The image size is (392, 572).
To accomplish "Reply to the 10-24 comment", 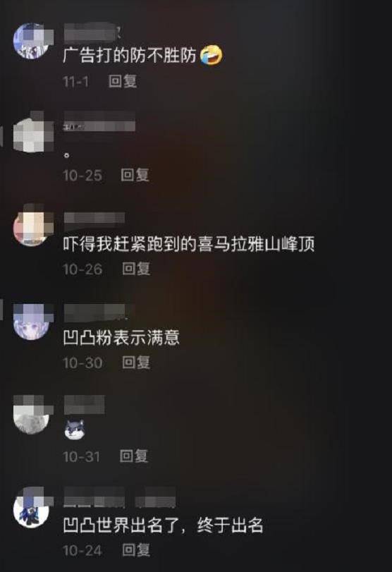I will [136, 549].
